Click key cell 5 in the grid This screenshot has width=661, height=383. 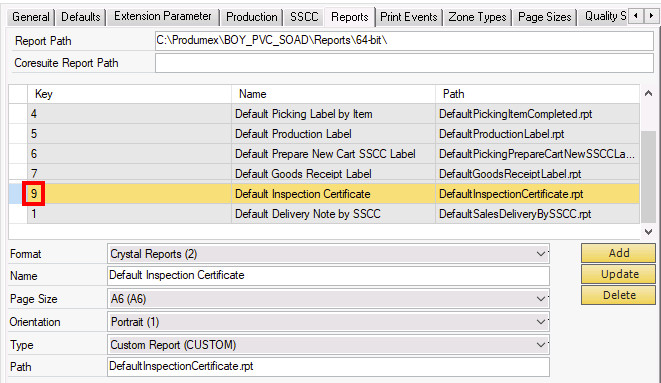coord(129,134)
